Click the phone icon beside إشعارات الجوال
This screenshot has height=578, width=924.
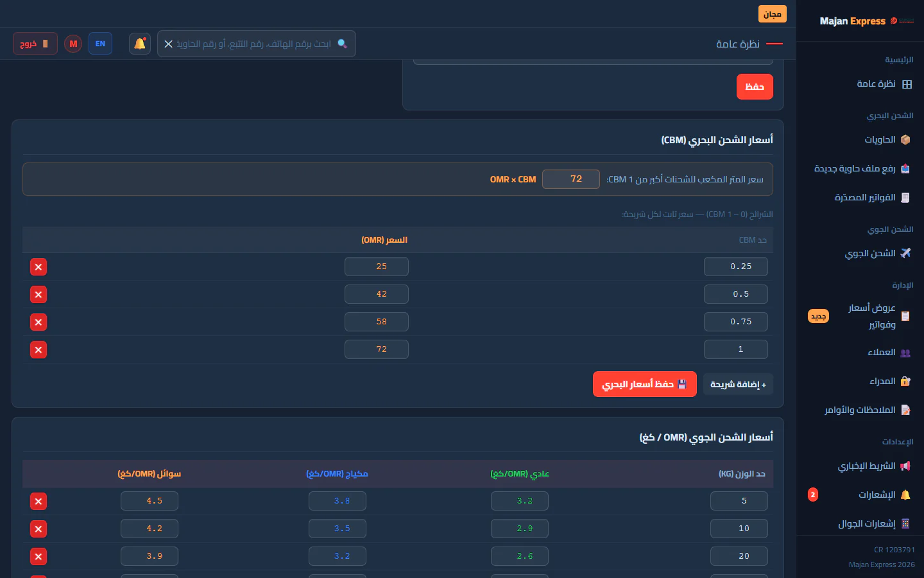905,523
